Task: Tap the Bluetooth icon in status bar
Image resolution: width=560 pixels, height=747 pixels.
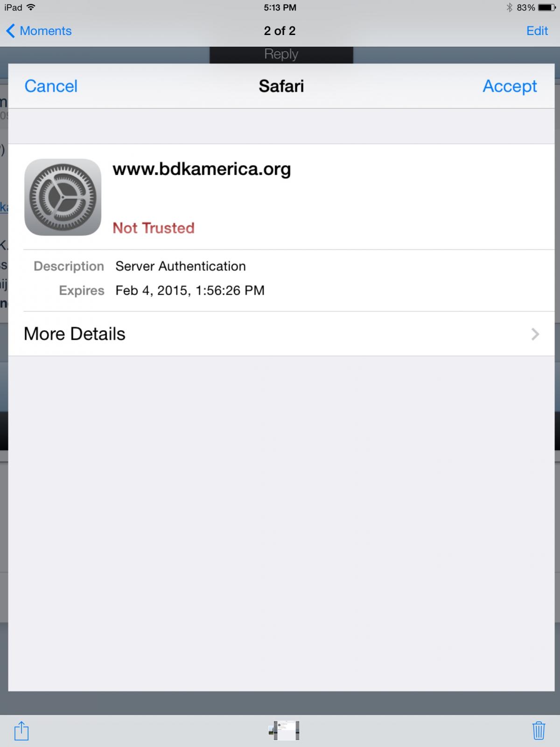Action: point(509,7)
